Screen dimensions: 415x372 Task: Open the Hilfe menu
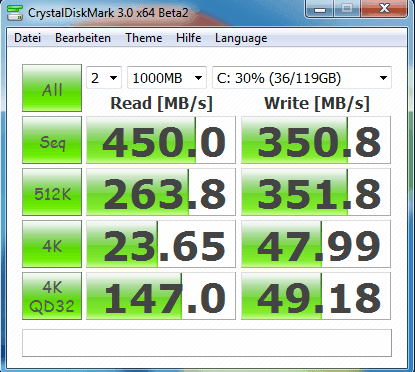pos(189,38)
